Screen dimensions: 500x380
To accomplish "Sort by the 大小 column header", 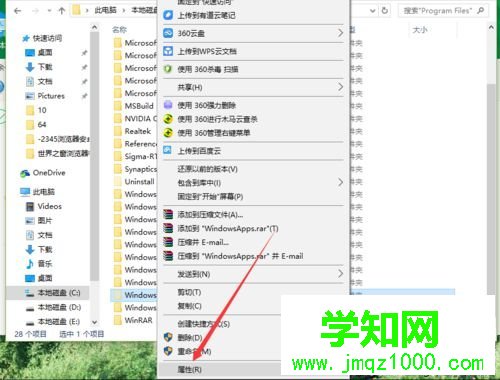I will (420, 30).
